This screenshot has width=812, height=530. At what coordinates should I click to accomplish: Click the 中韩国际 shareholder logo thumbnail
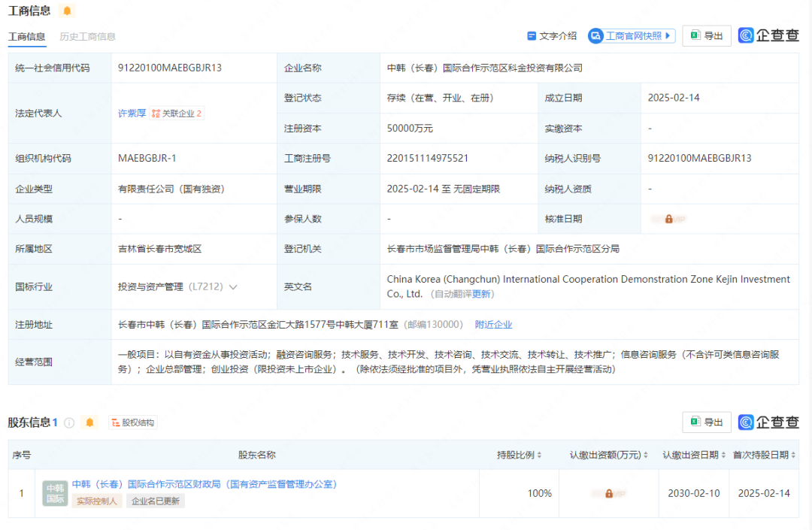coord(55,493)
